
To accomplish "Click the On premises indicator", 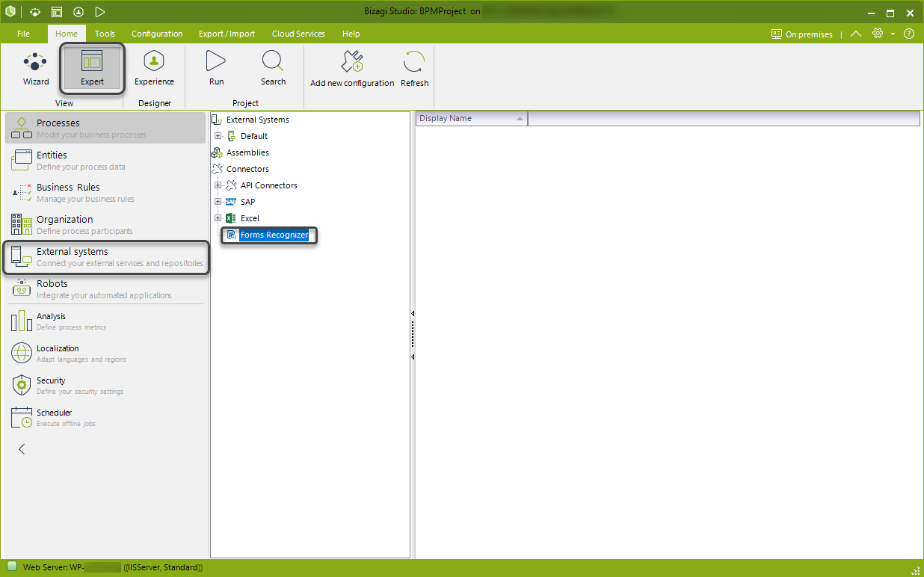I will (802, 34).
